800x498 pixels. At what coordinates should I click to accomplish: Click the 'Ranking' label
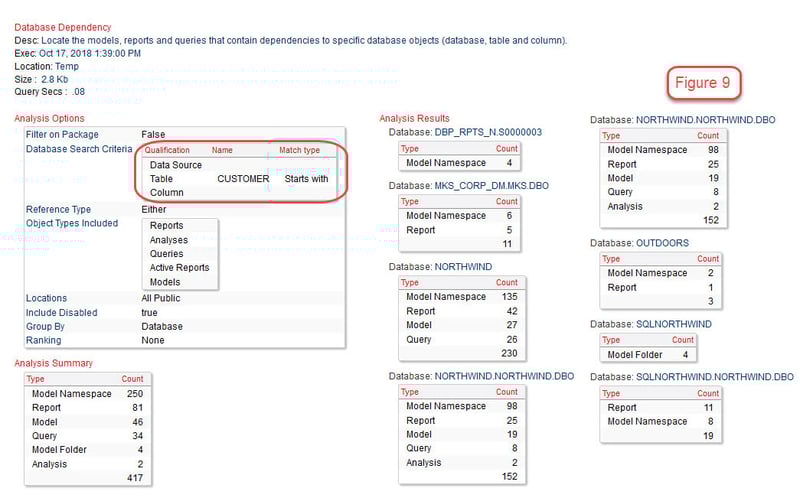click(x=43, y=340)
